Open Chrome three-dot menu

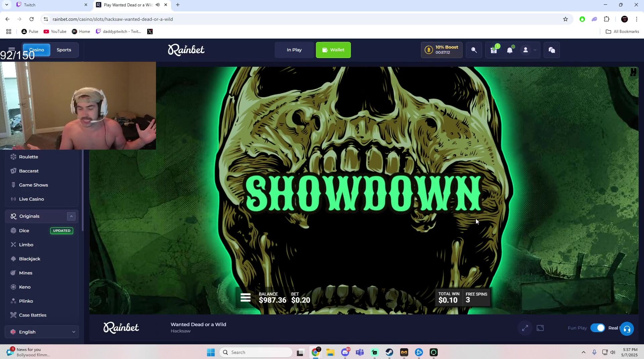tap(637, 19)
